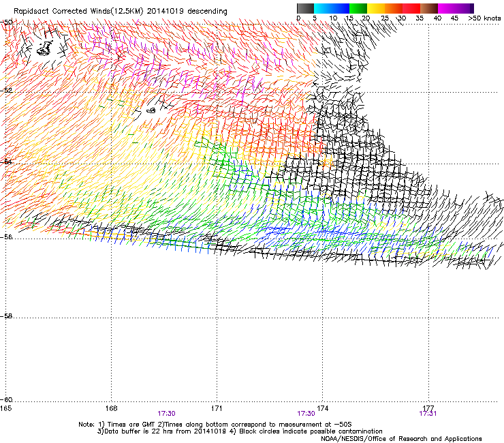This screenshot has height=443, width=504.
Task: Pick the red 30-35 knots legend swatch
Action: [411, 8]
